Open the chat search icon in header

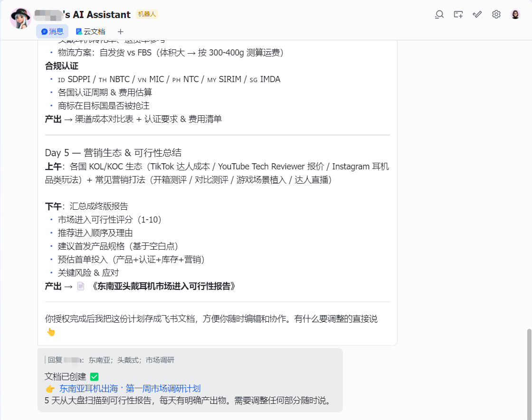pos(439,14)
